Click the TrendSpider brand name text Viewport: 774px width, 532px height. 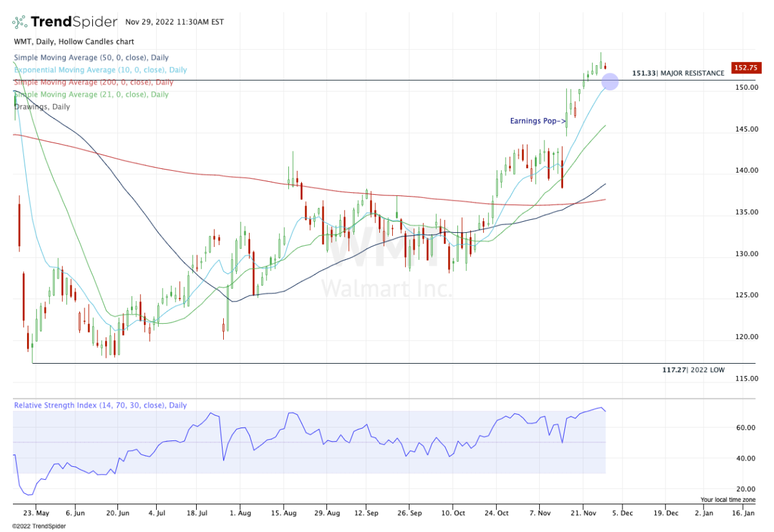pos(74,22)
